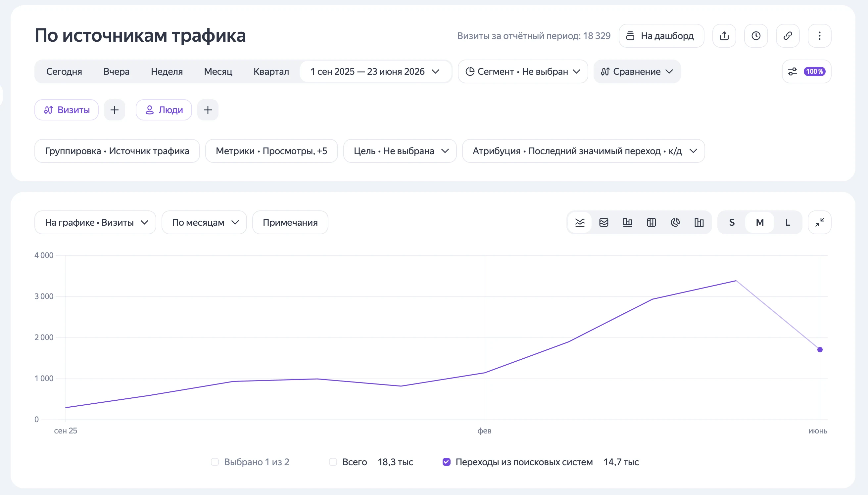The width and height of the screenshot is (868, 495).
Task: Select the Неделя period tab
Action: tap(167, 71)
